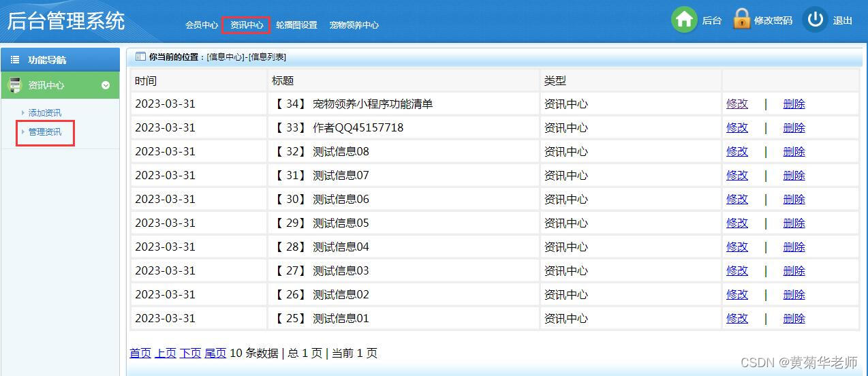This screenshot has width=868, height=376.
Task: Click the blue power icon to 退出
Action: click(x=815, y=20)
